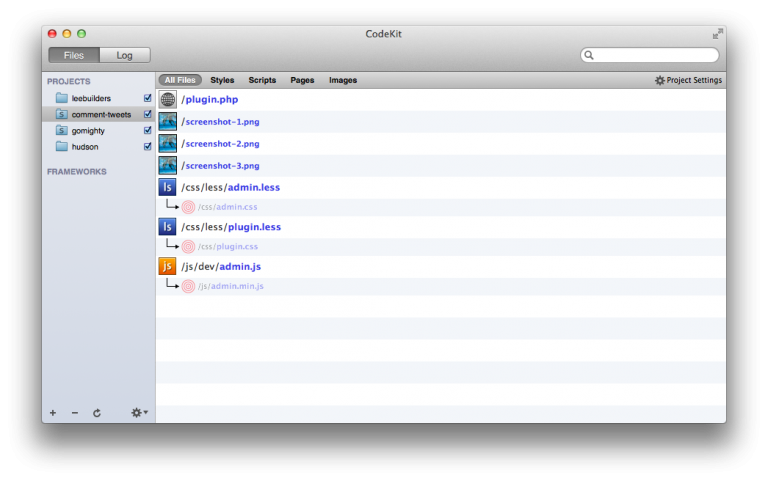Click the /css/plugin.css output path
The height and width of the screenshot is (481, 768).
(x=228, y=246)
